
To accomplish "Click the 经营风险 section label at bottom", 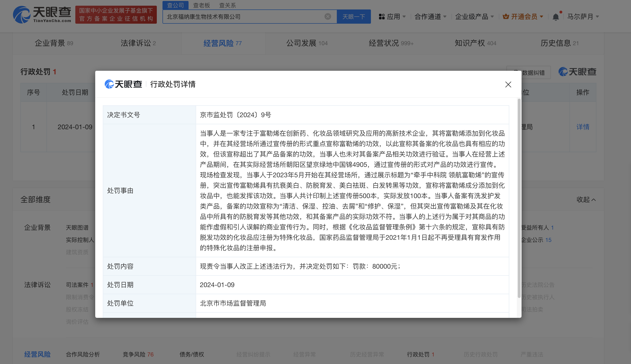I will (x=37, y=354).
